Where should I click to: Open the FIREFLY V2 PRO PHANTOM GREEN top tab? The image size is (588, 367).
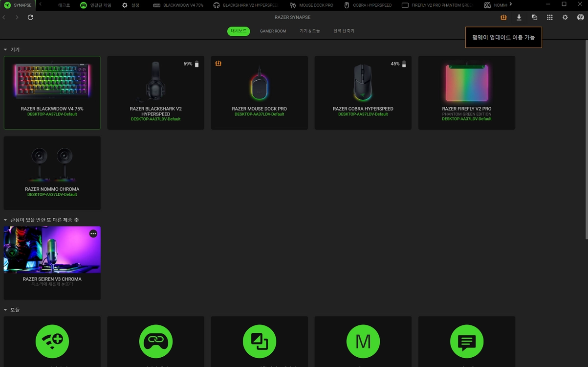437,5
